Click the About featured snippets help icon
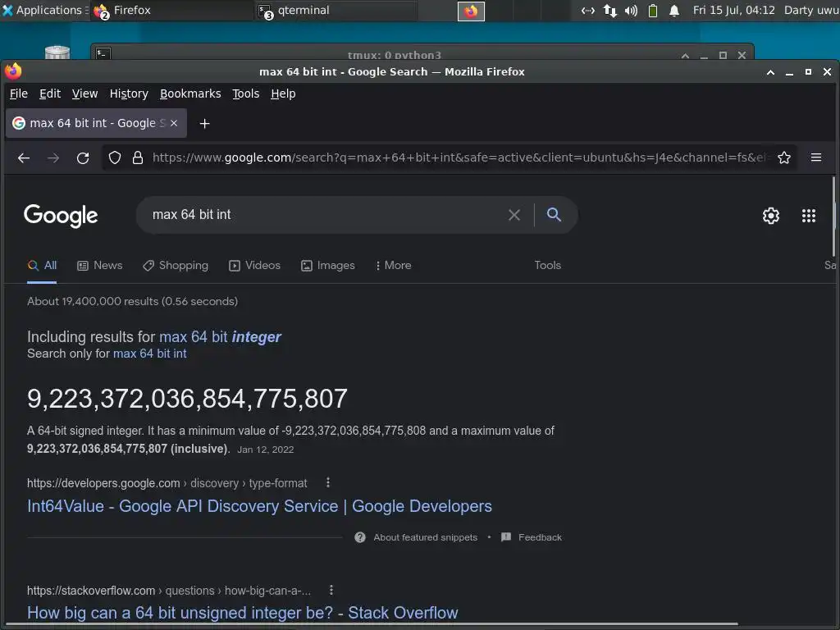Viewport: 840px width, 630px height. [360, 537]
